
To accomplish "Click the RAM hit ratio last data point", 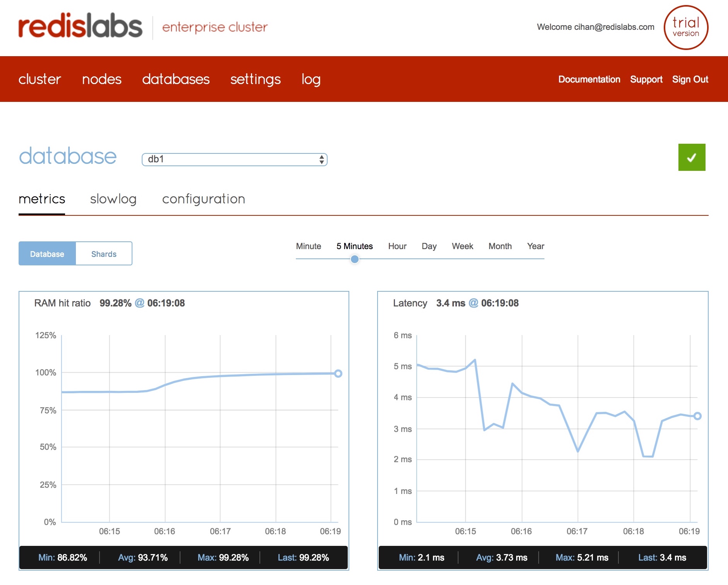I will pyautogui.click(x=338, y=373).
